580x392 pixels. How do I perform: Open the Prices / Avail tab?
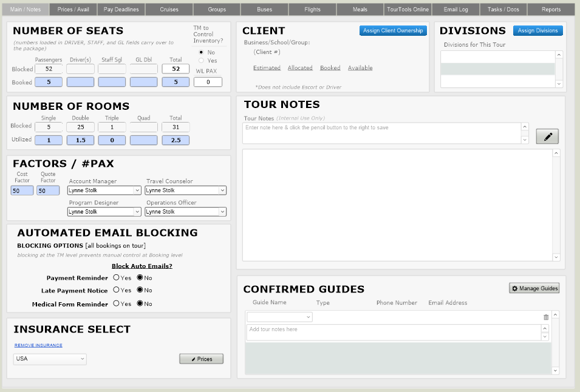click(x=73, y=10)
